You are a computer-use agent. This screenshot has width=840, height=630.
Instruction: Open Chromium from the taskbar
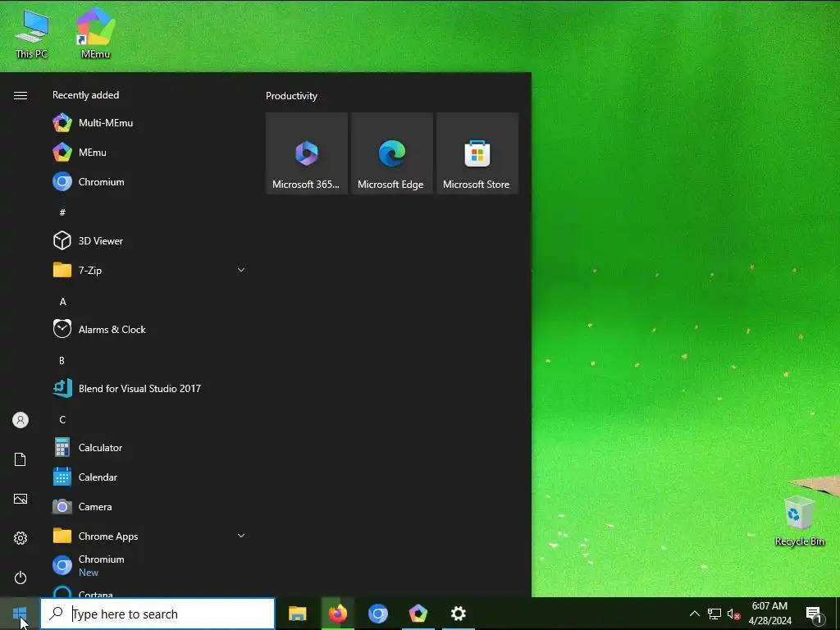tap(377, 614)
